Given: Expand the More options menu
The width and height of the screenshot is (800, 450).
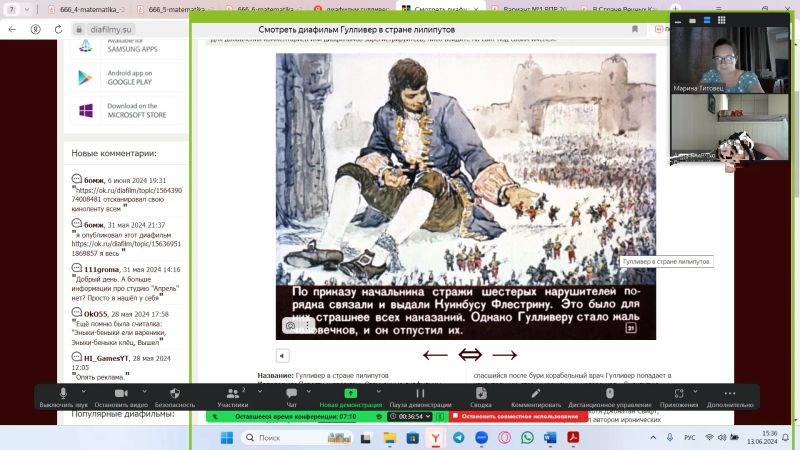Looking at the screenshot, I should (730, 397).
